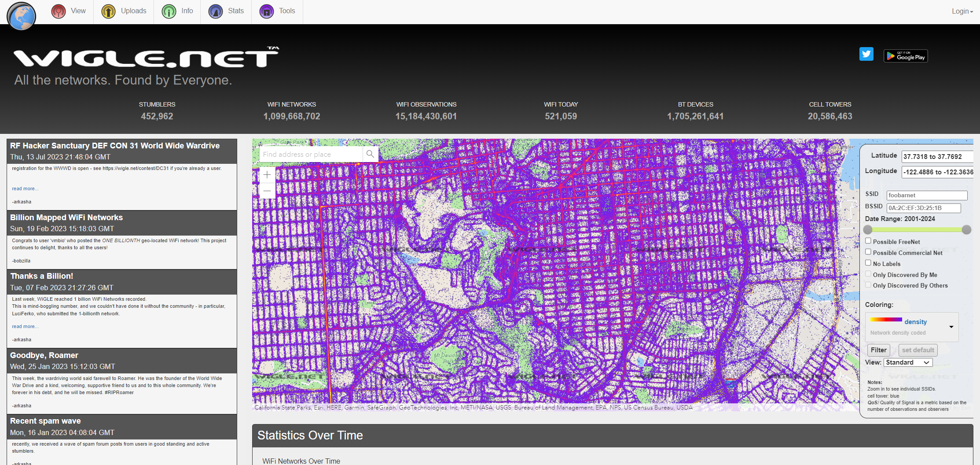Viewport: 980px width, 465px height.
Task: Click the map search magnifier icon
Action: (x=370, y=154)
